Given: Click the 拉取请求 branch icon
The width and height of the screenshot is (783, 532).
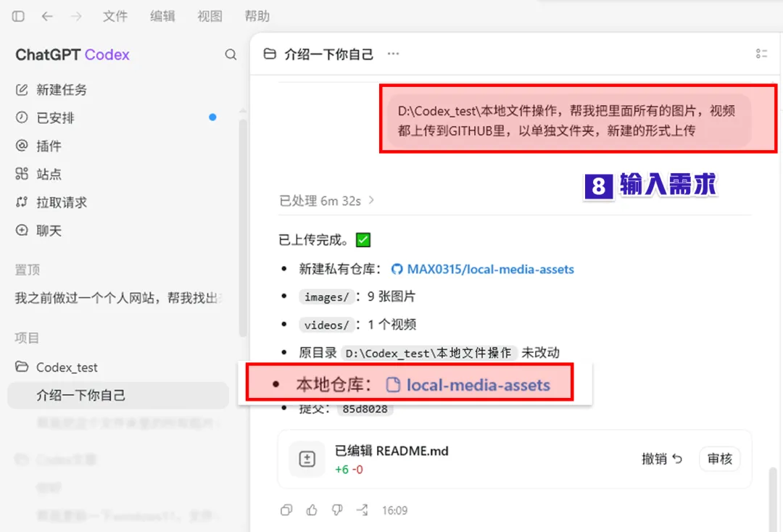Looking at the screenshot, I should coord(22,202).
